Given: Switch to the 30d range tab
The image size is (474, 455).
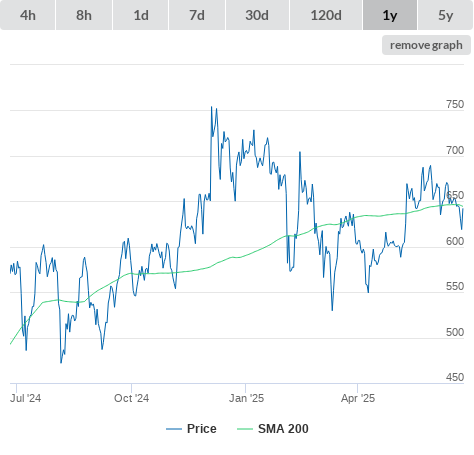Looking at the screenshot, I should click(257, 15).
